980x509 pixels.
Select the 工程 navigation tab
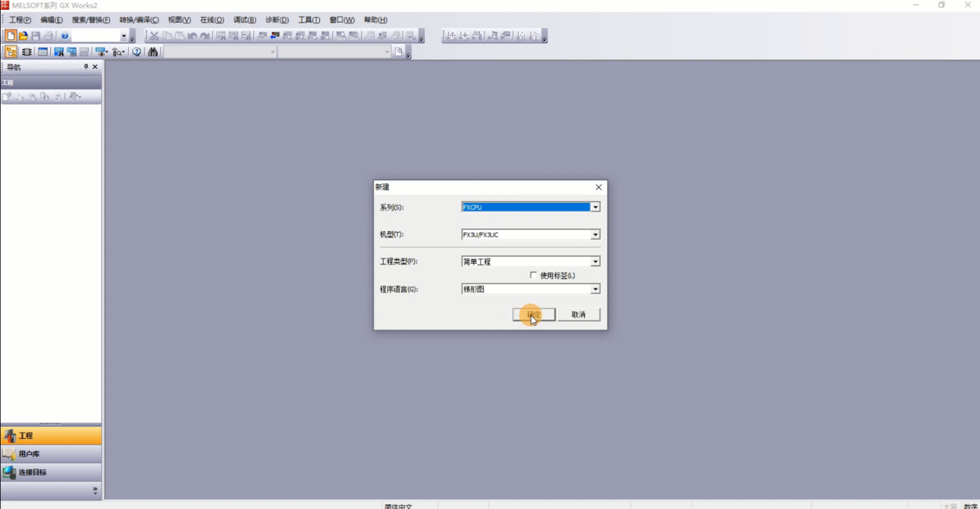pyautogui.click(x=51, y=436)
